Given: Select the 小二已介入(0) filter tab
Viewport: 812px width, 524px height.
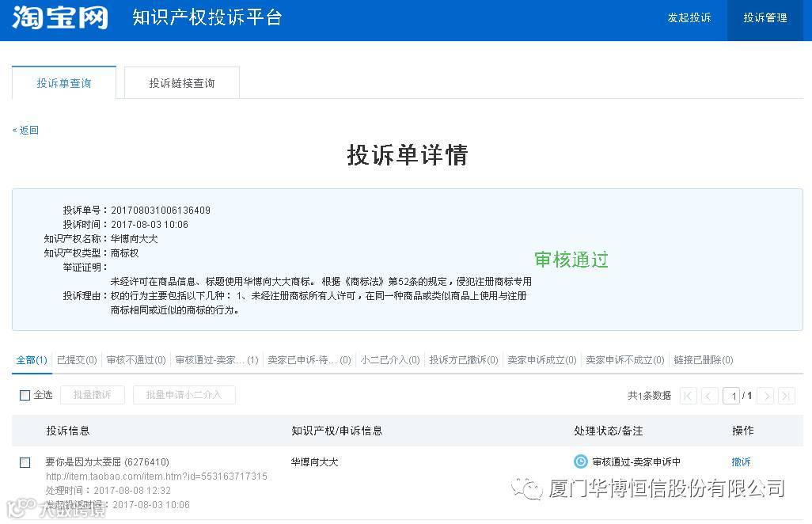Looking at the screenshot, I should coord(390,360).
